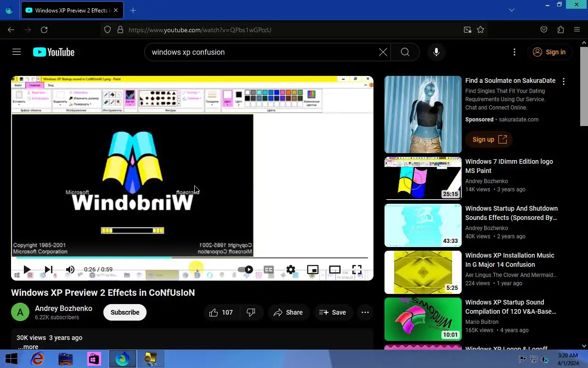Switch to theater mode
Viewport: 588px width, 368px height.
(x=335, y=270)
